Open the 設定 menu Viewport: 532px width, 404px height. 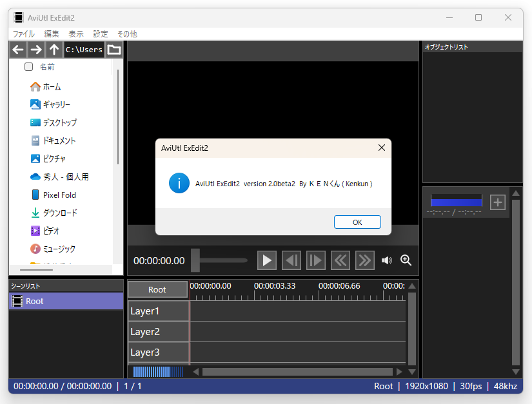[100, 34]
